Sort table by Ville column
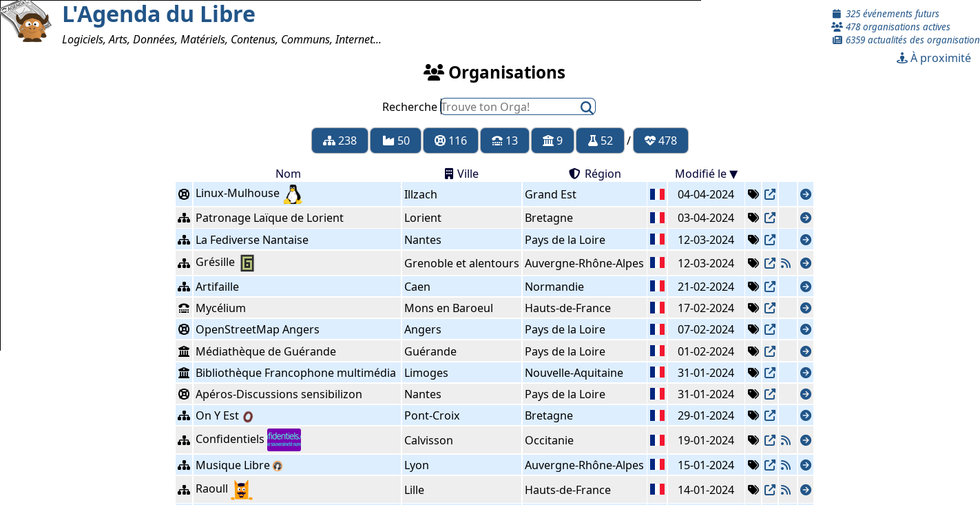 tap(461, 174)
